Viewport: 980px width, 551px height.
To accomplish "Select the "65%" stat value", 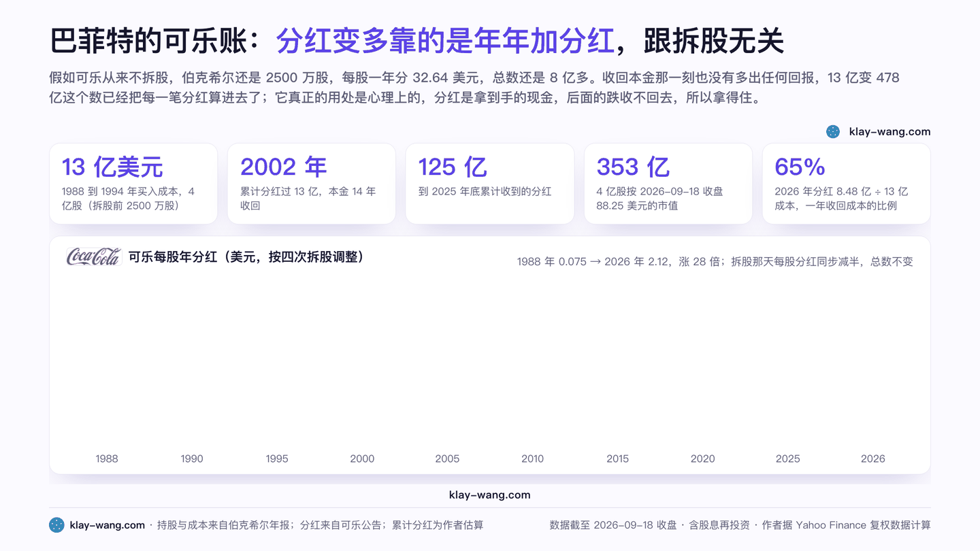I will click(x=800, y=167).
